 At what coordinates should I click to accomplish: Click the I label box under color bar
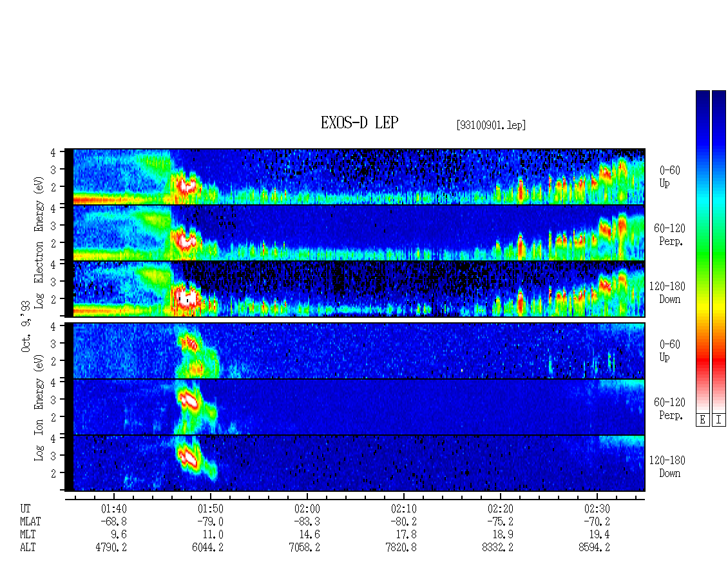click(x=719, y=420)
